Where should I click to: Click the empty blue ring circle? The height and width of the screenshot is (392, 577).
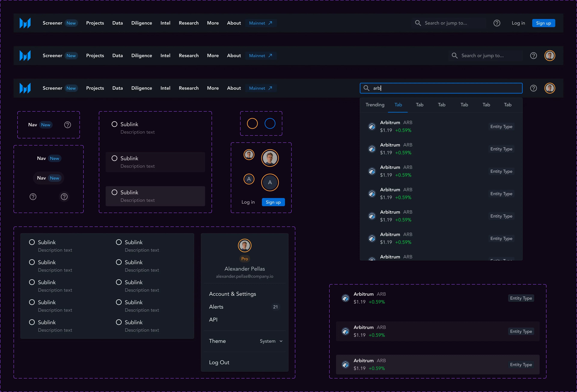tap(270, 123)
